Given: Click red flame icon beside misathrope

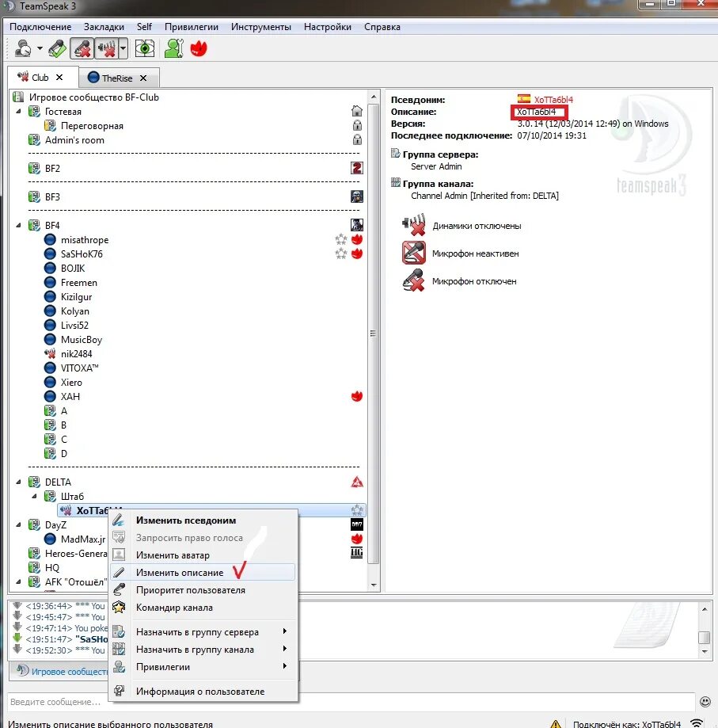Looking at the screenshot, I should point(357,239).
